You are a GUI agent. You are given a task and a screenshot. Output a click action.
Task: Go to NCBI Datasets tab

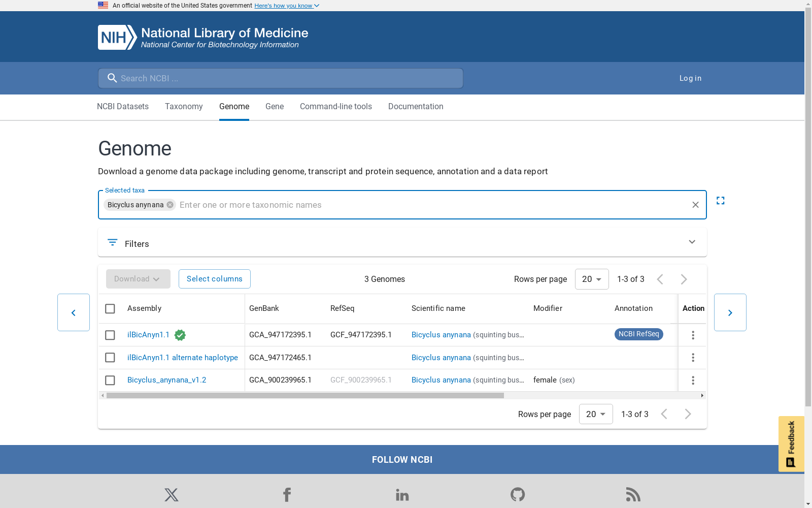click(123, 107)
